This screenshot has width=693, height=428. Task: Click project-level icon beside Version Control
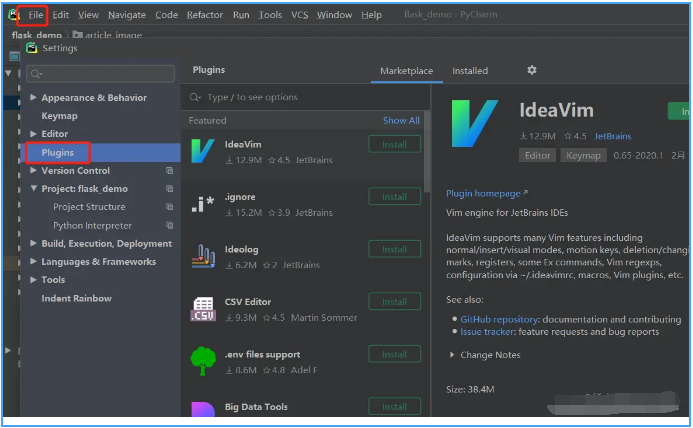click(x=169, y=170)
